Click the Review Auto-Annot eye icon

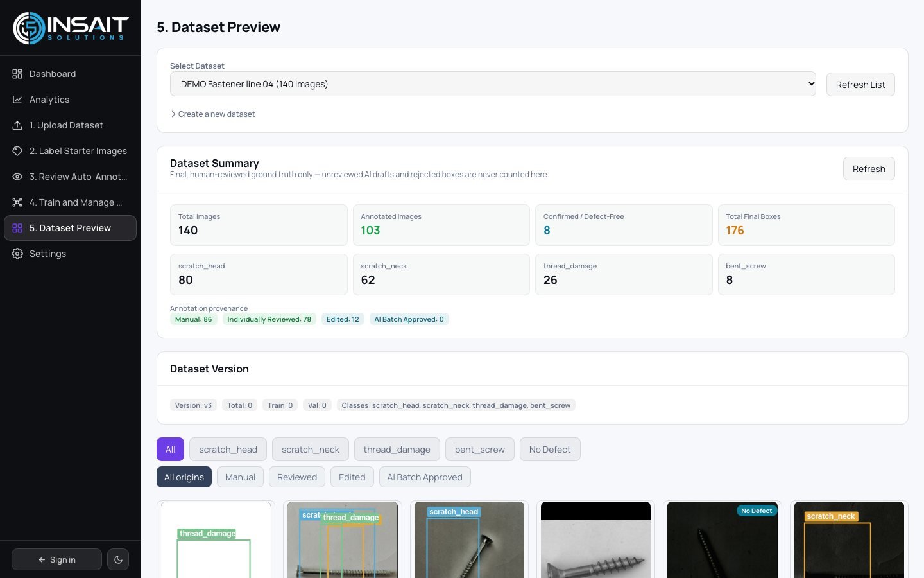pyautogui.click(x=17, y=177)
